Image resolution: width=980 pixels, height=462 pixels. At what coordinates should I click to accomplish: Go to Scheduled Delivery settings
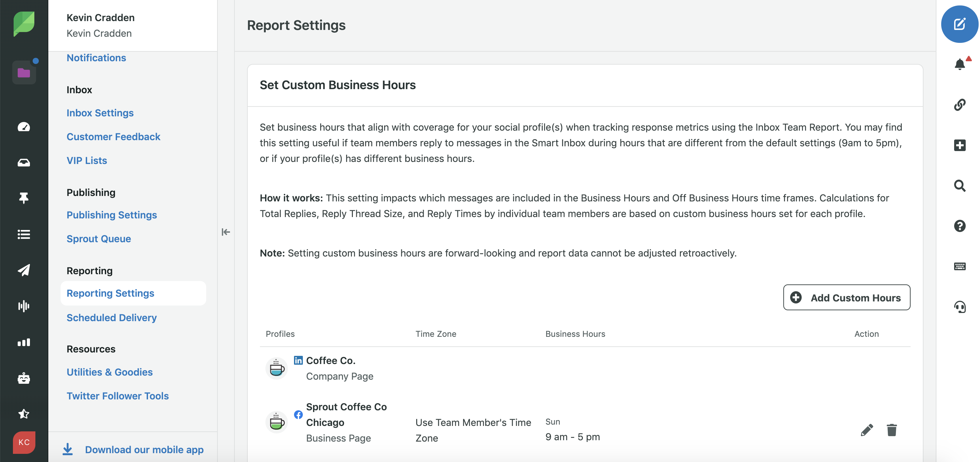pyautogui.click(x=112, y=317)
